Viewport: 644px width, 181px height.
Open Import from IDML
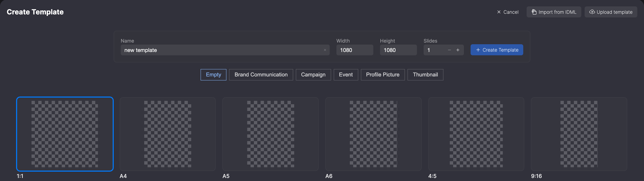tap(554, 12)
